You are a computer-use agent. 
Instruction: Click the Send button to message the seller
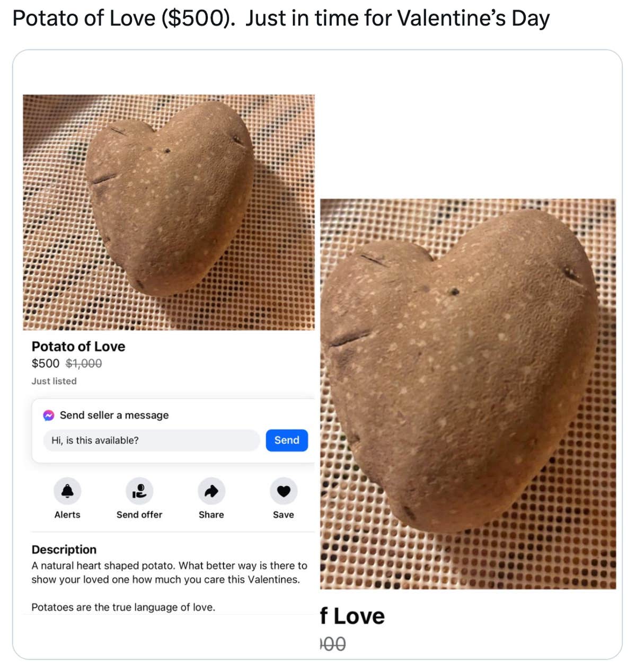click(286, 440)
